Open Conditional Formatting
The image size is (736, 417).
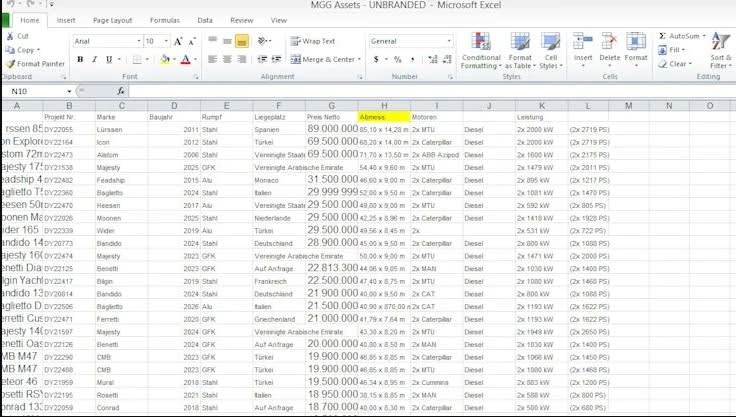pyautogui.click(x=481, y=51)
